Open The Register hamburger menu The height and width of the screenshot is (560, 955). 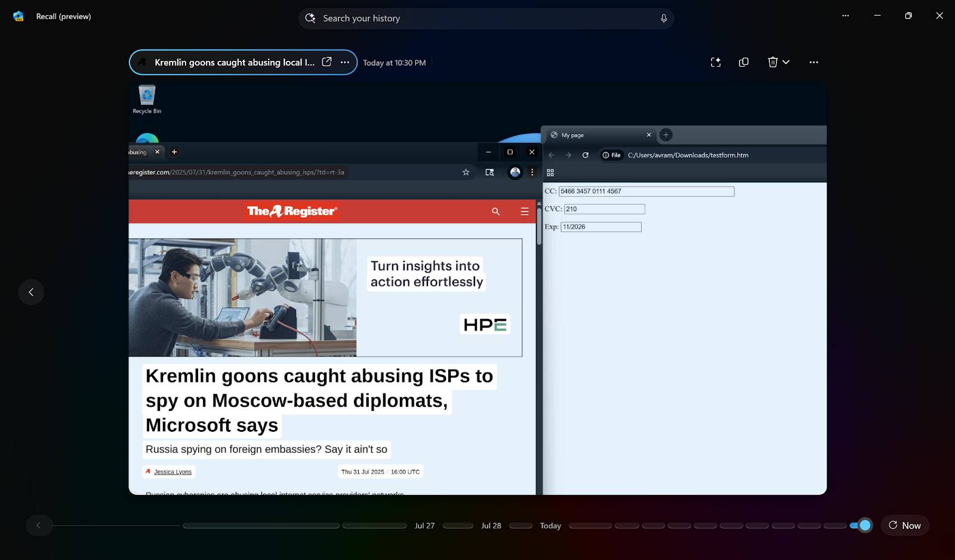coord(525,212)
